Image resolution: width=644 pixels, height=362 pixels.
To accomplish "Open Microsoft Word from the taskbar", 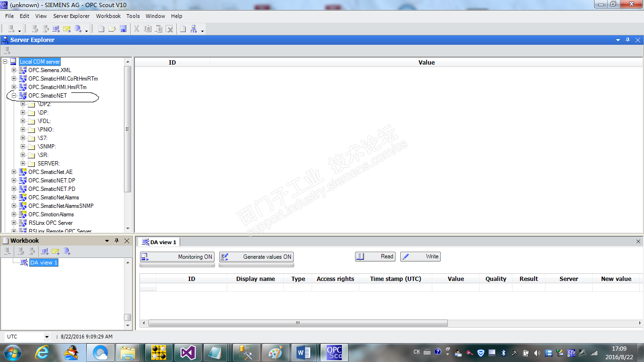I will coord(304,353).
